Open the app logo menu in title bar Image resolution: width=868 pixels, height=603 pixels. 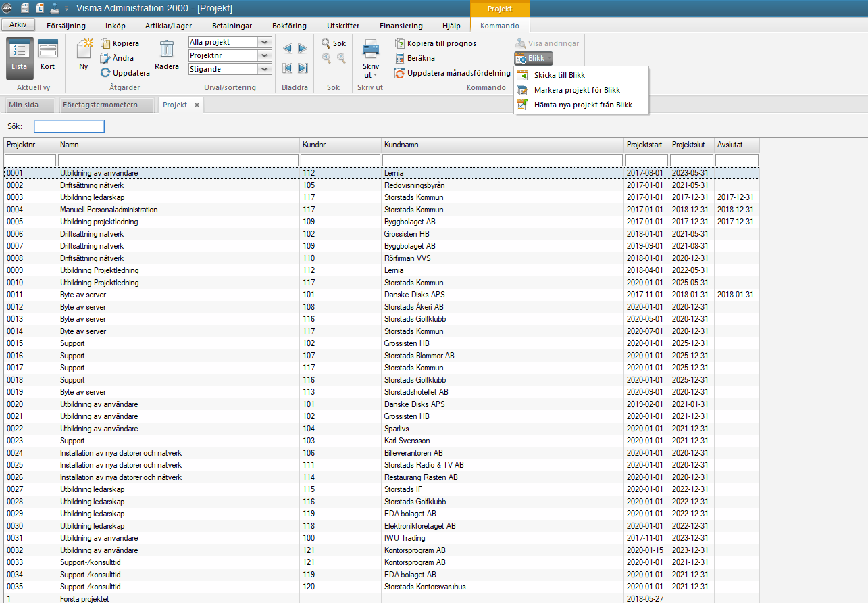[7, 8]
